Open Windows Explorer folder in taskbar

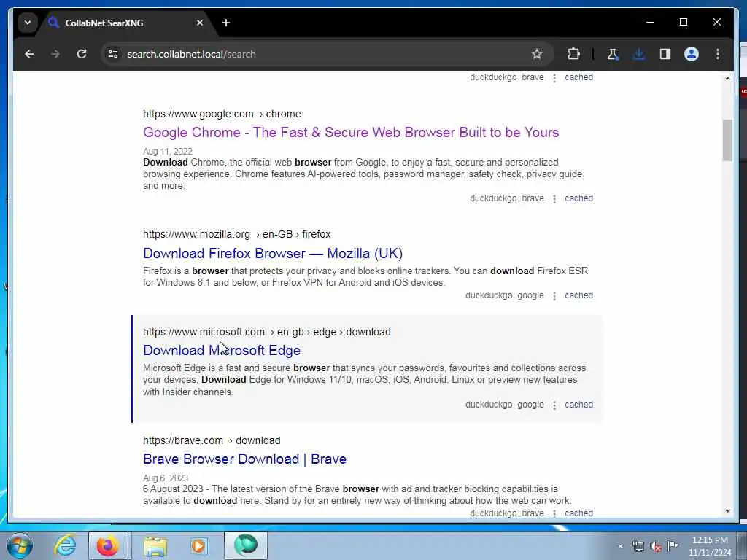[x=155, y=545]
